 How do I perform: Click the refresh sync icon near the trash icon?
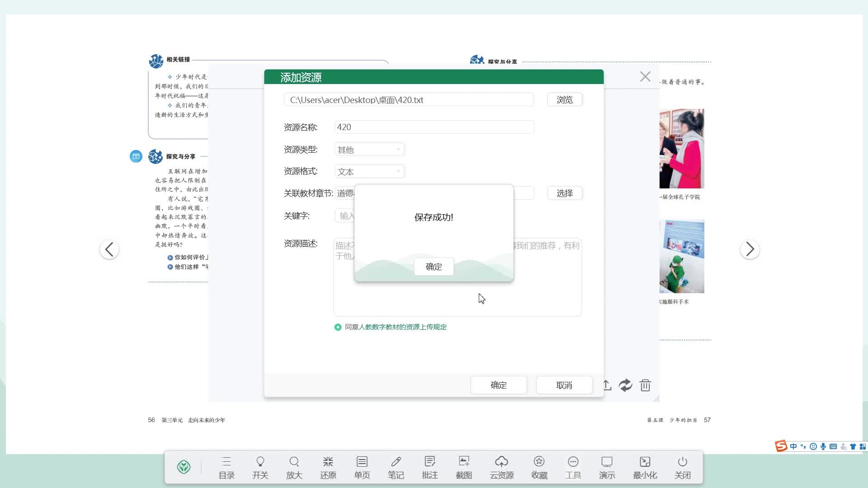pos(626,385)
